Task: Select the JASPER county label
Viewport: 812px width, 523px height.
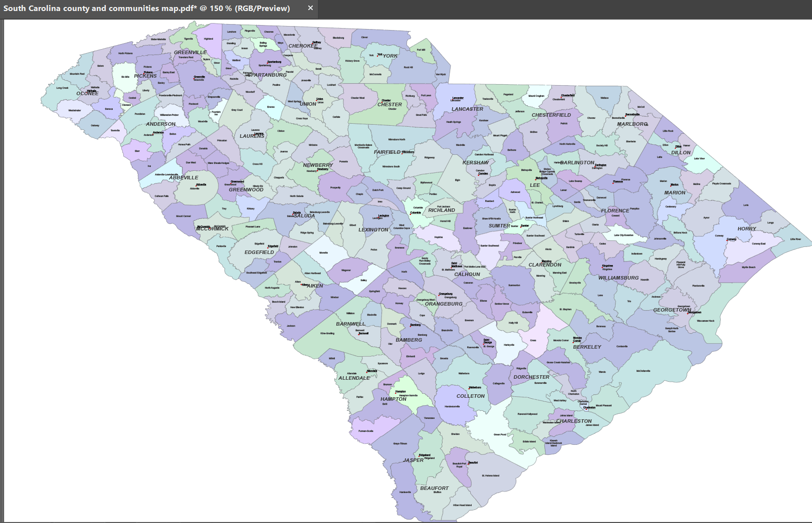Action: click(x=414, y=460)
